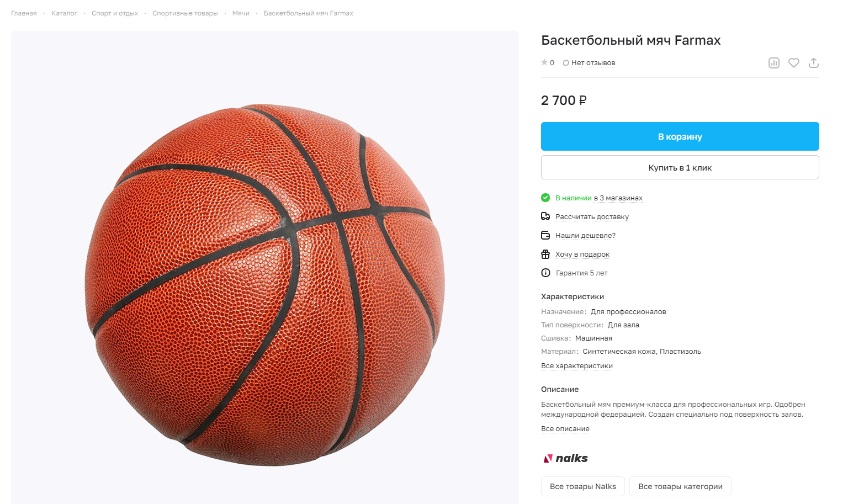Buy using Купить в 1 клик button
The width and height of the screenshot is (848, 504).
point(680,167)
